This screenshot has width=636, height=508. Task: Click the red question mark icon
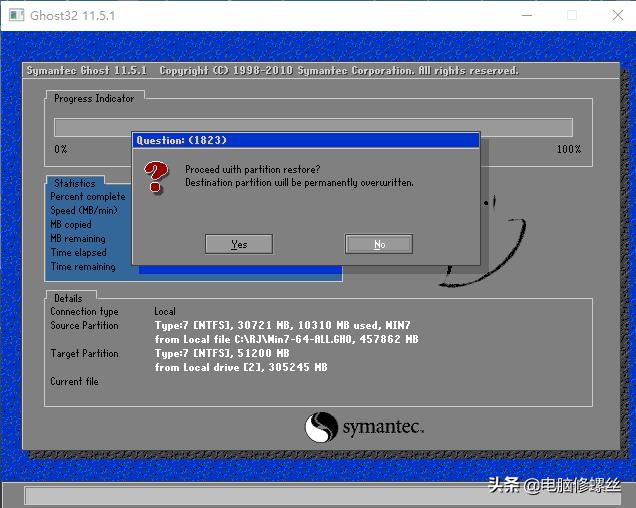156,177
